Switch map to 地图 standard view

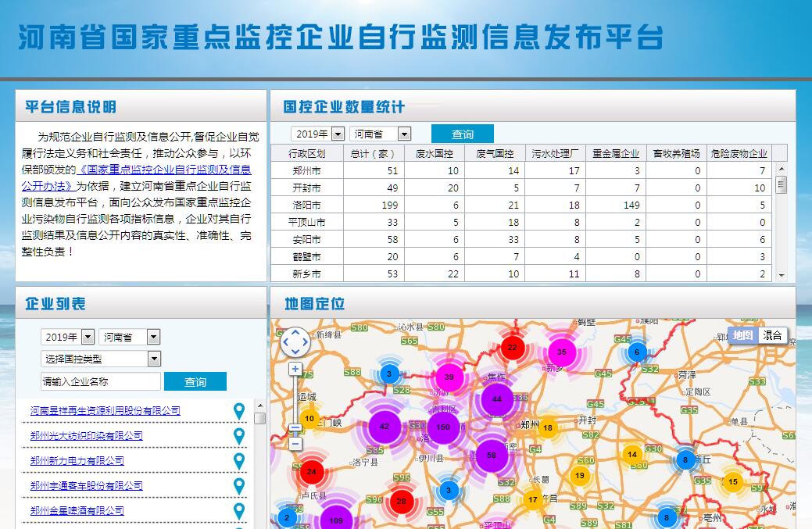[x=742, y=335]
